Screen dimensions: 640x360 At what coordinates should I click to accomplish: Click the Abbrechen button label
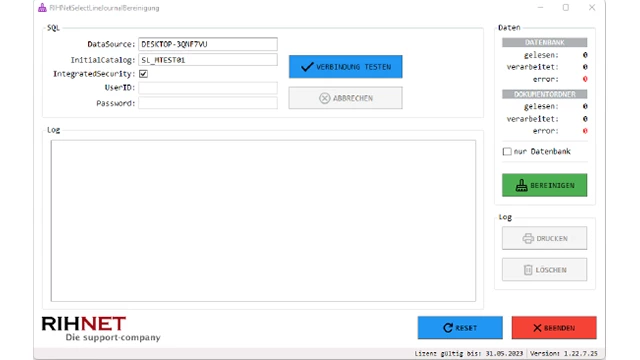353,98
